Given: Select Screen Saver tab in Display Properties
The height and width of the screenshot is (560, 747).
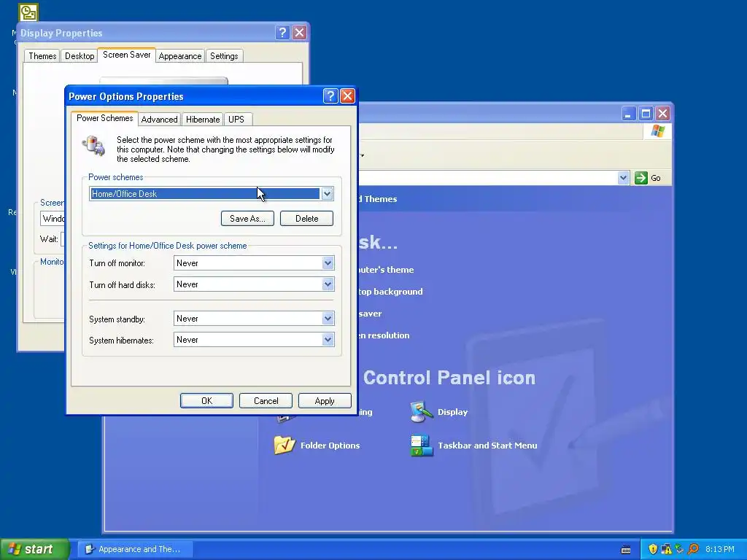Looking at the screenshot, I should coord(127,55).
